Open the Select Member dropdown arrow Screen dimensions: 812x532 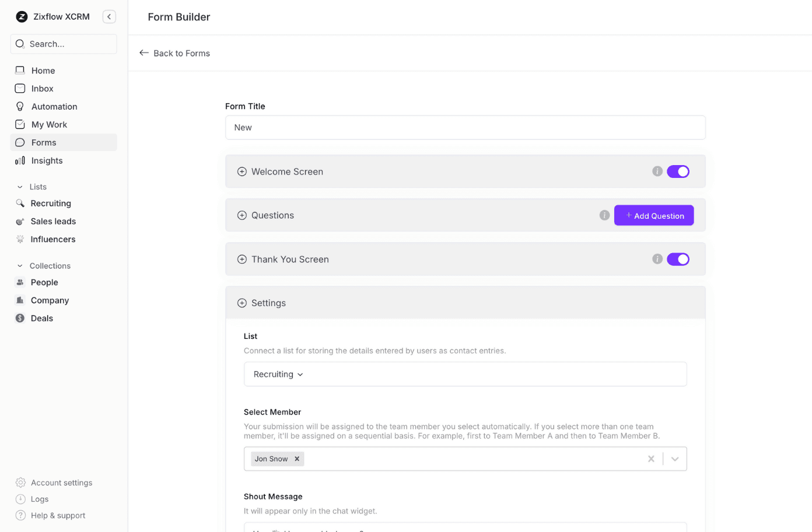click(675, 459)
